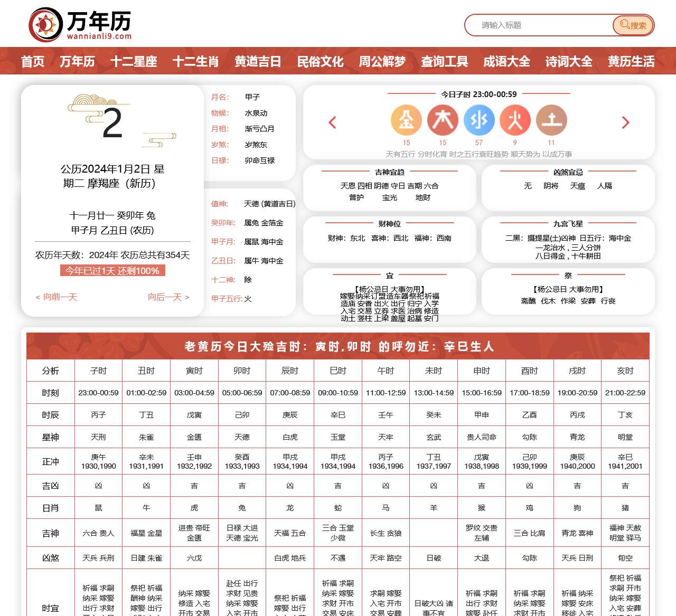Open the 诗词大全 menu item
The image size is (676, 616).
(x=568, y=61)
